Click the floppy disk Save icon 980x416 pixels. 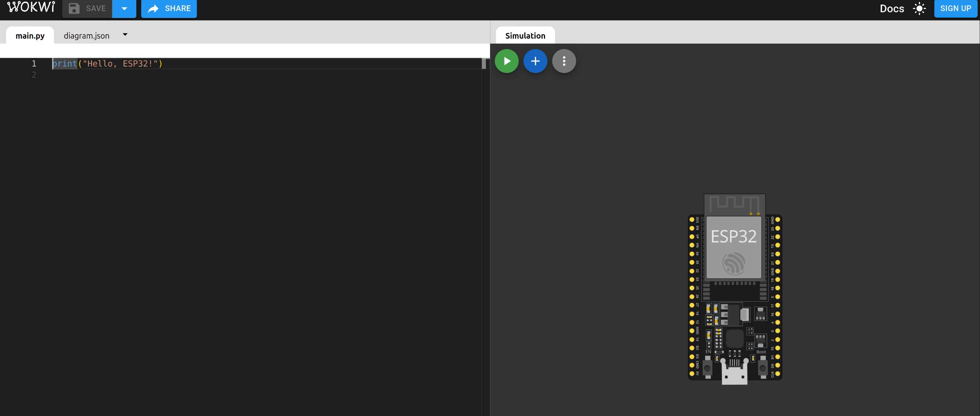coord(74,8)
